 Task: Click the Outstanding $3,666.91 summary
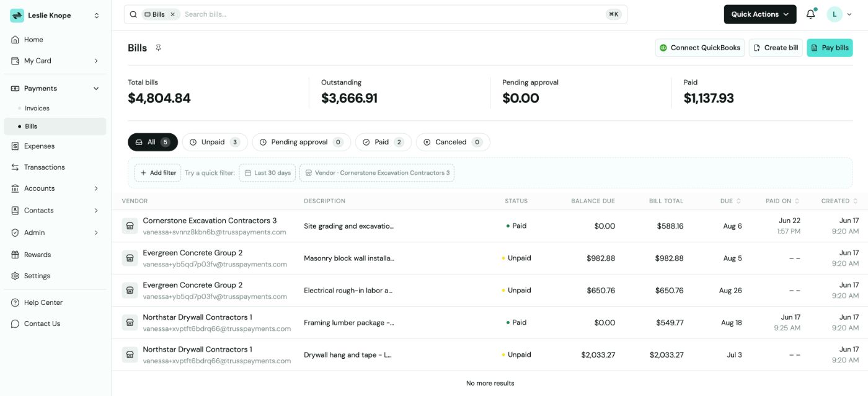349,92
